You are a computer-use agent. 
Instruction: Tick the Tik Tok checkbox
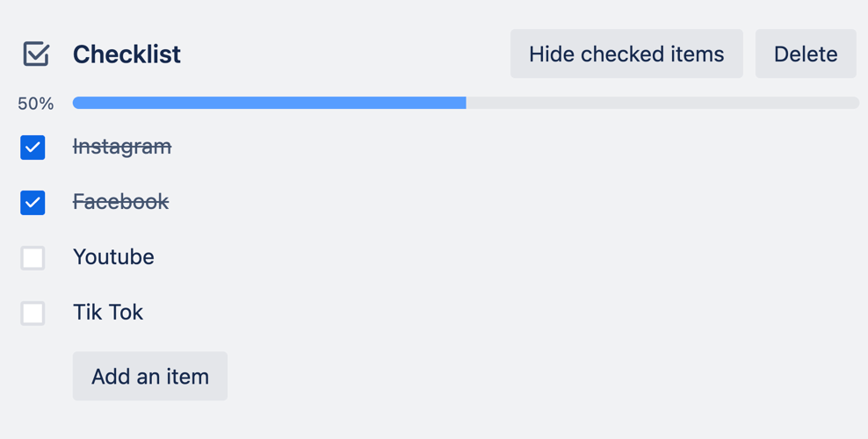click(x=33, y=313)
